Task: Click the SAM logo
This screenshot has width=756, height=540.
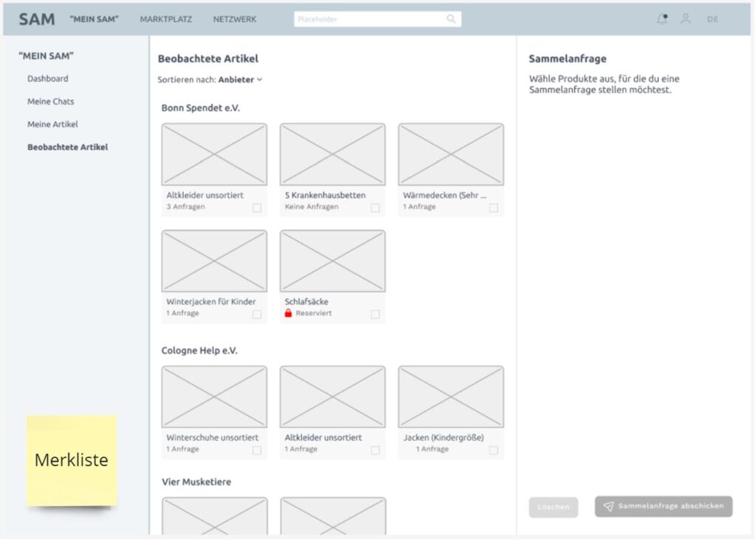Action: [x=37, y=19]
